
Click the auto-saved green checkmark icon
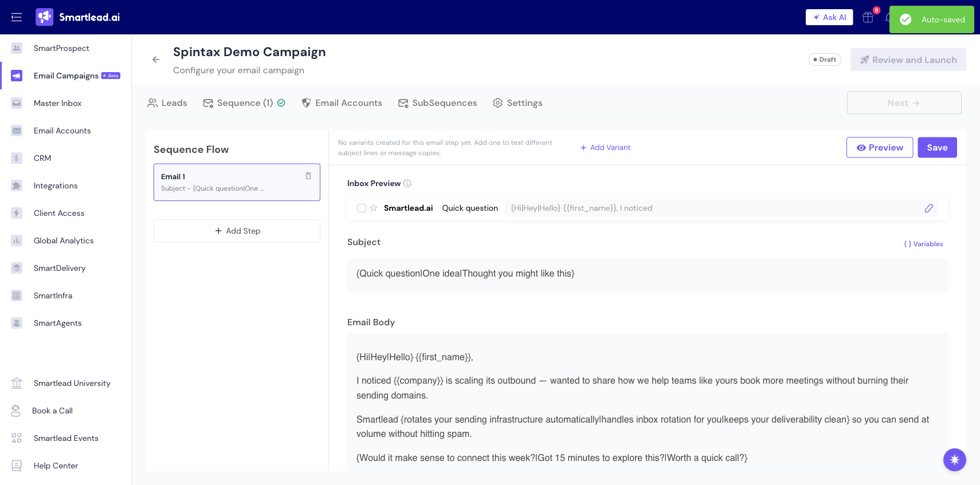[905, 19]
